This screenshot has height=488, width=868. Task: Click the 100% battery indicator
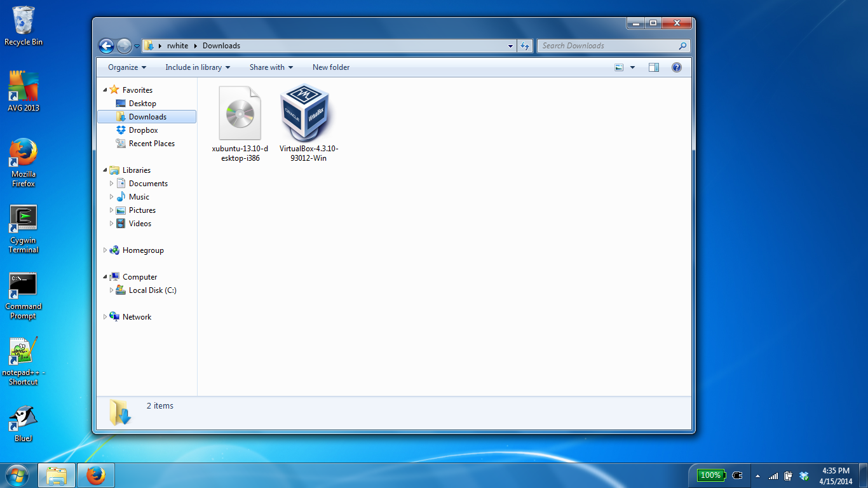[711, 475]
